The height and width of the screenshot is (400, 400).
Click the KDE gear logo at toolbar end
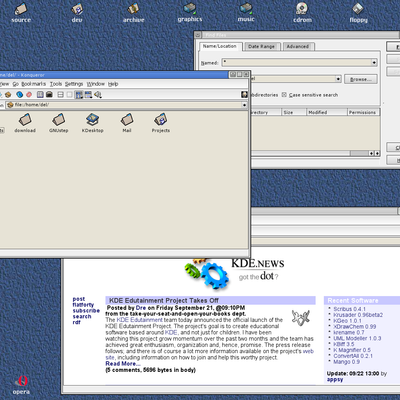(x=244, y=95)
